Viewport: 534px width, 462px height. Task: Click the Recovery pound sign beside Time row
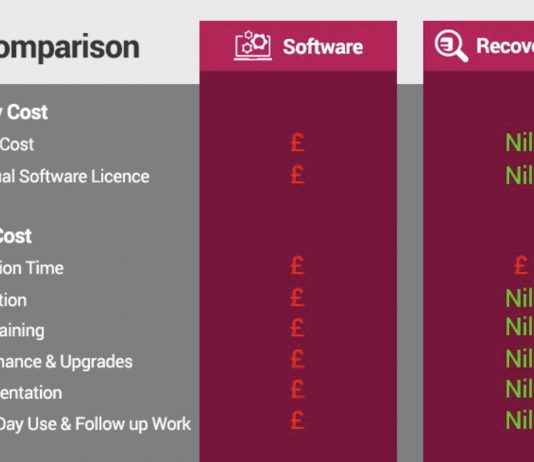point(521,266)
